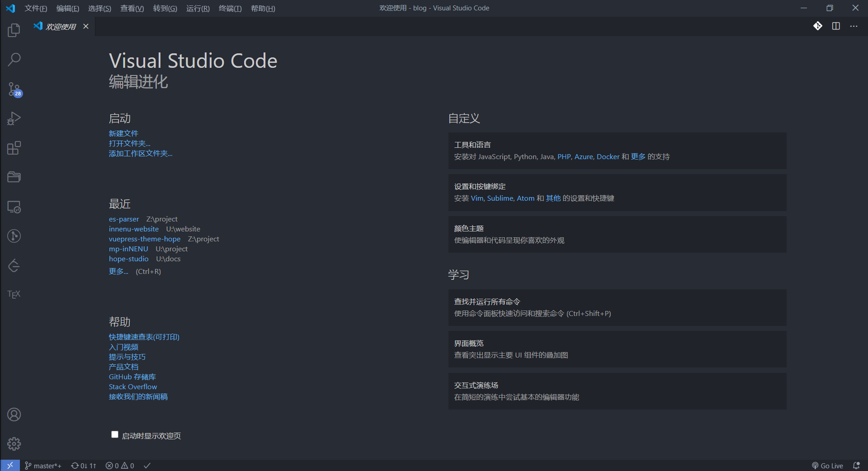Toggle 启动时显示欢迎页 checkbox
868x471 pixels.
[x=115, y=435]
